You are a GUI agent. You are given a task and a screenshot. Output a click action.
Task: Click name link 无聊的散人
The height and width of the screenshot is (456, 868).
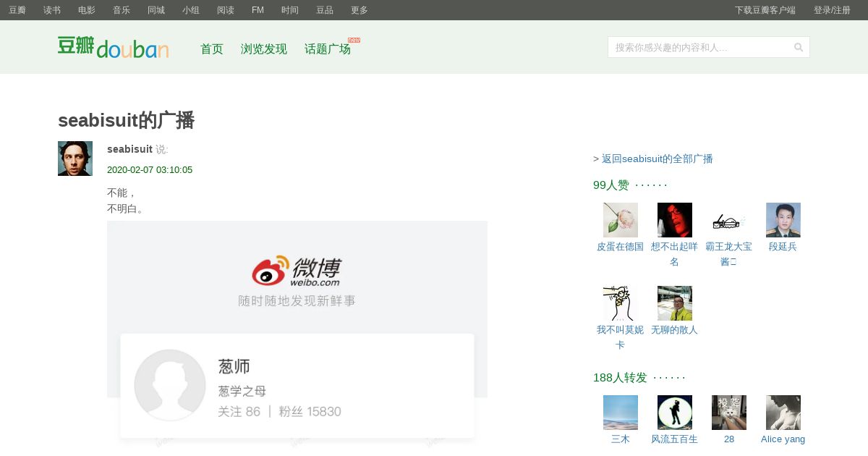(x=675, y=330)
